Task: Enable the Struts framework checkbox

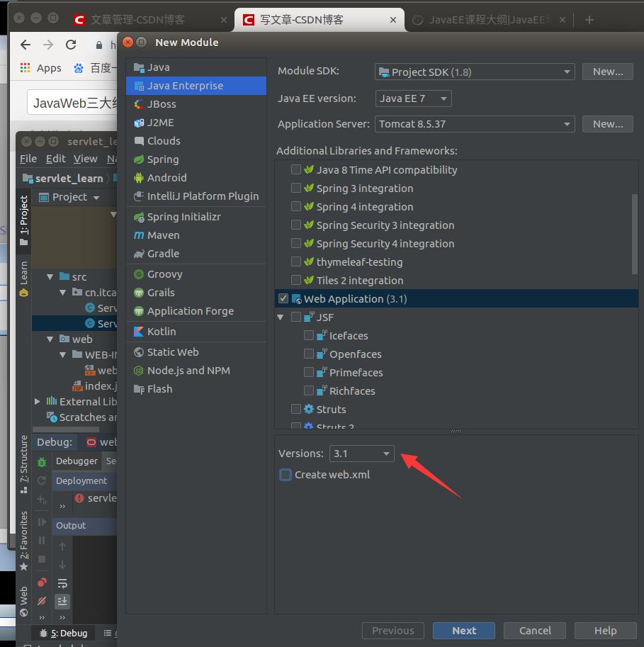Action: 296,409
